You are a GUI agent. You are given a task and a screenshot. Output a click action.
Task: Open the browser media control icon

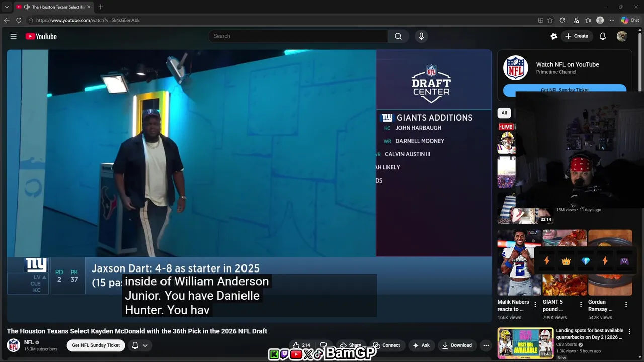point(576,20)
